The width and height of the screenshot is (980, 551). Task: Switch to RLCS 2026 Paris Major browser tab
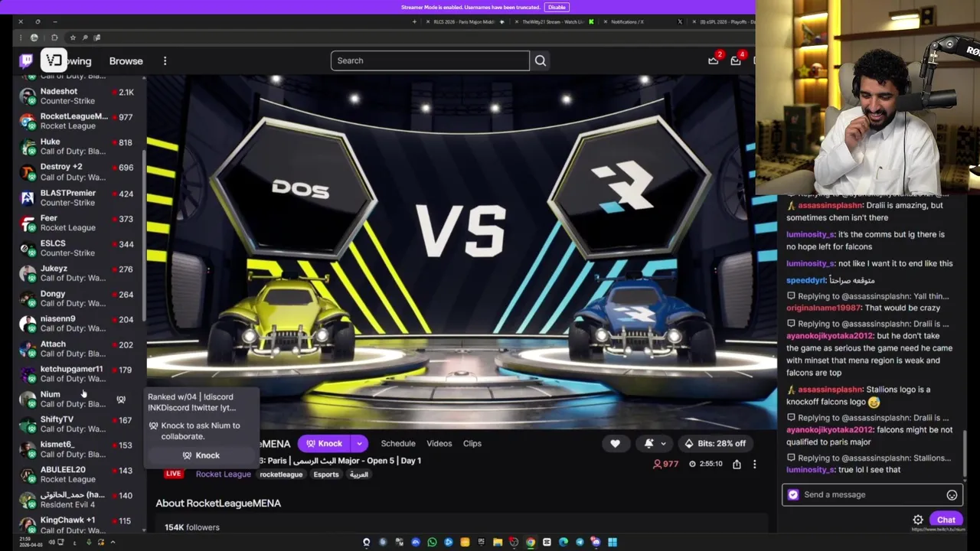pos(464,21)
